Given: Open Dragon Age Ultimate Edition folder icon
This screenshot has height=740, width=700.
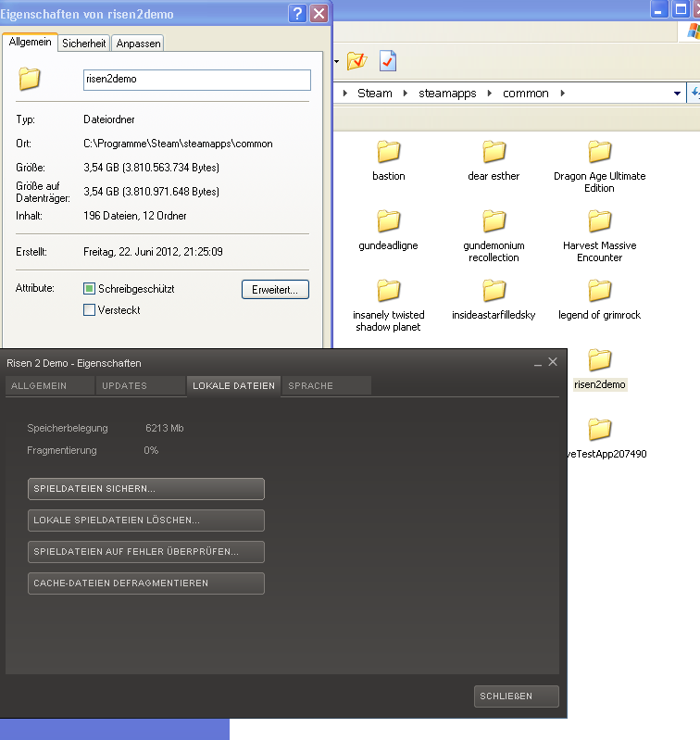Looking at the screenshot, I should tap(599, 152).
